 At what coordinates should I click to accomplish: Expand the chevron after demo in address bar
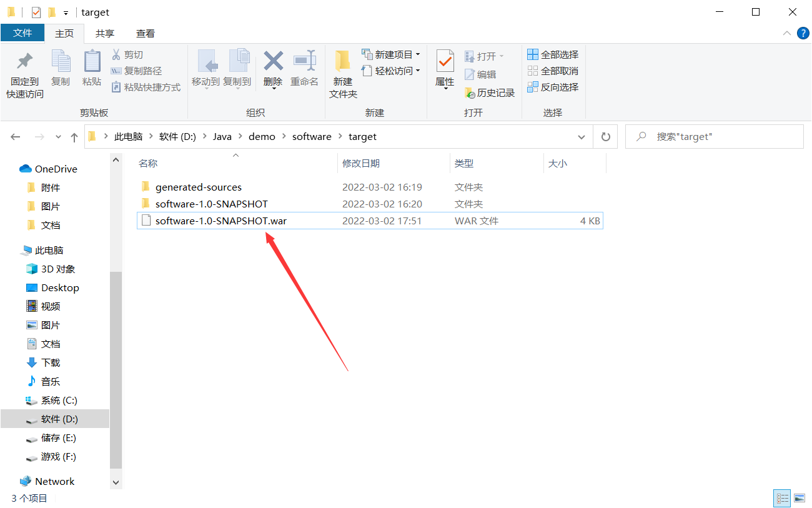(284, 137)
